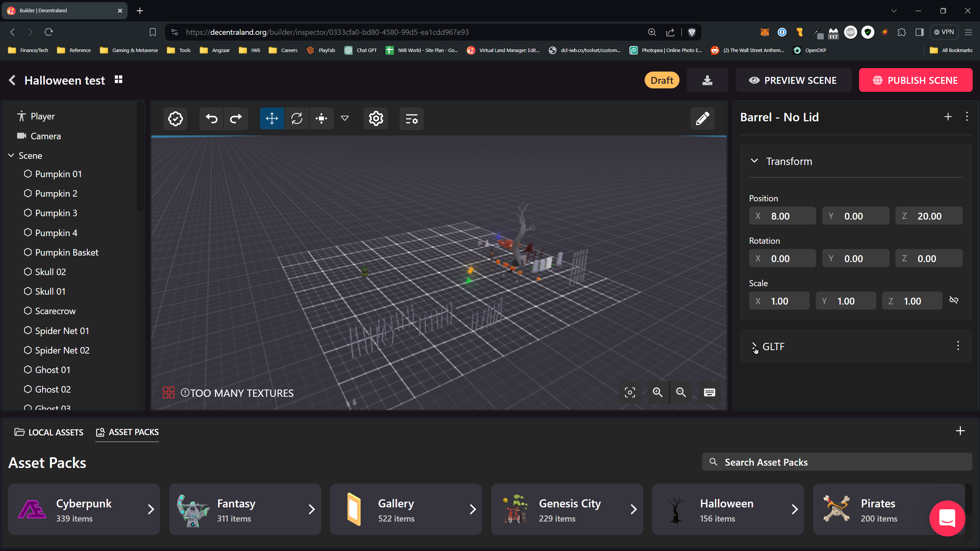The width and height of the screenshot is (980, 551).
Task: Click the scene settings gear icon
Action: click(376, 118)
